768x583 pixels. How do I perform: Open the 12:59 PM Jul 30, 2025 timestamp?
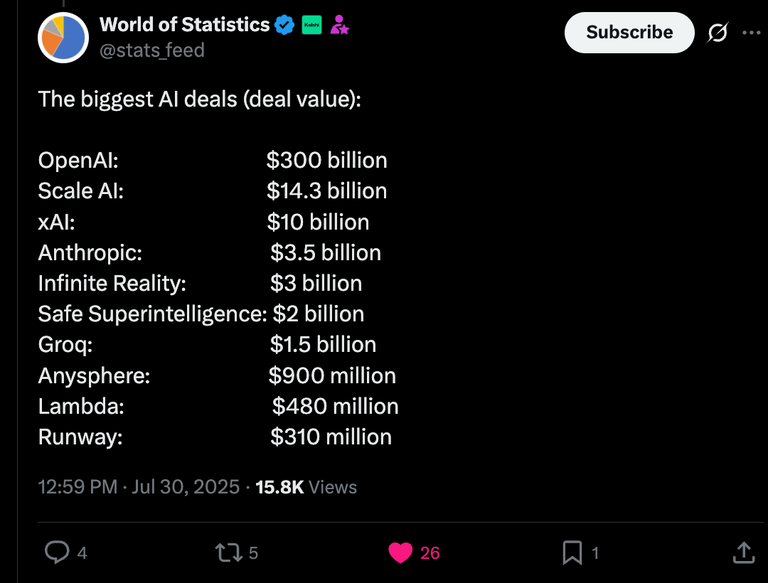(139, 487)
